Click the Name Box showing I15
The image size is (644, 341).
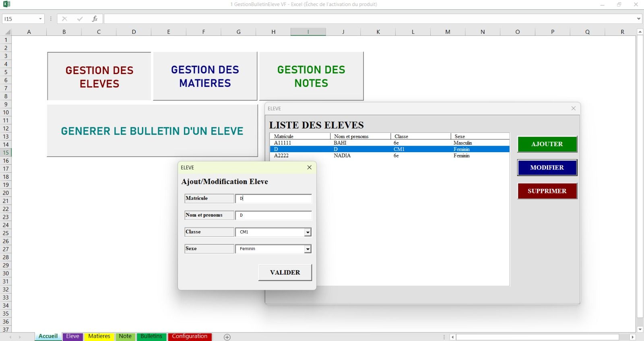click(20, 19)
